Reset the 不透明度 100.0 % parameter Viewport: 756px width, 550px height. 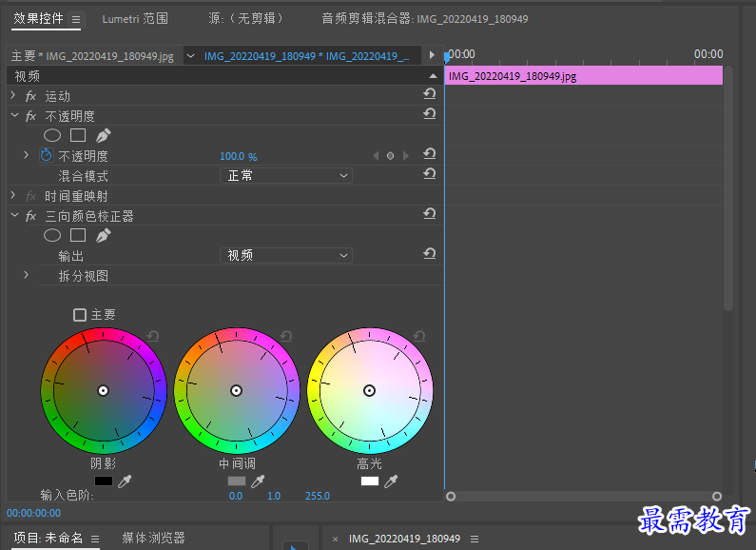(x=430, y=153)
